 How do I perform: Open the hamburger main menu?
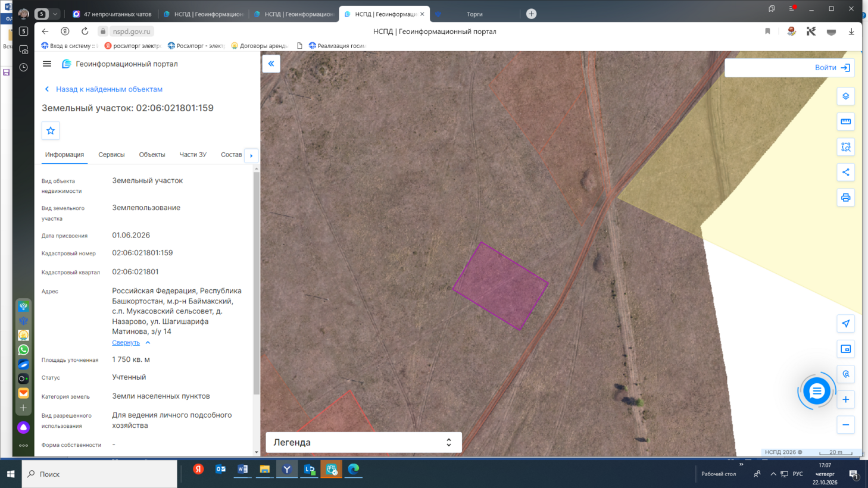[47, 64]
